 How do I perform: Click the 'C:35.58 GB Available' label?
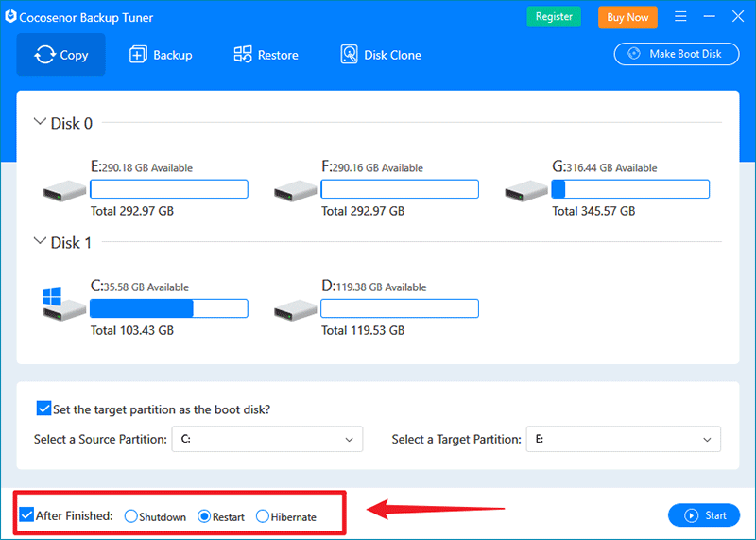[x=140, y=287]
